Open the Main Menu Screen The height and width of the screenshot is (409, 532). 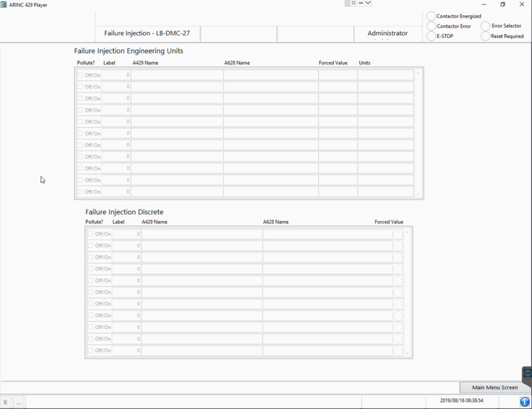(x=495, y=388)
